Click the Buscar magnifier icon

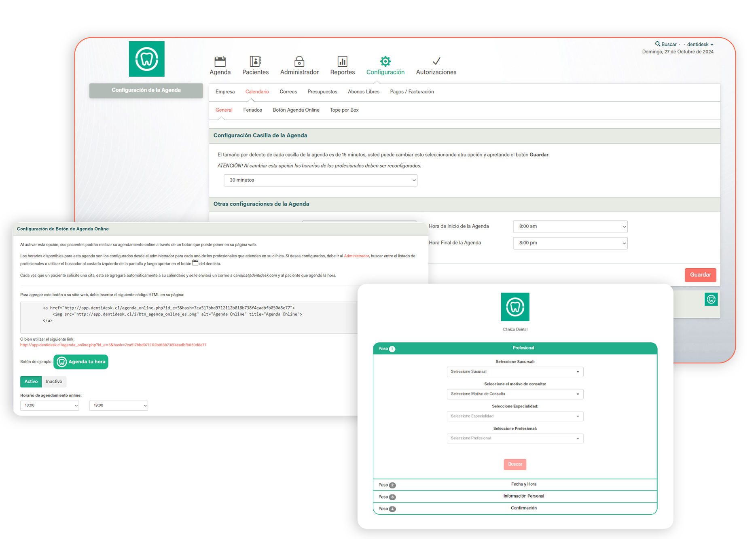[x=658, y=44]
